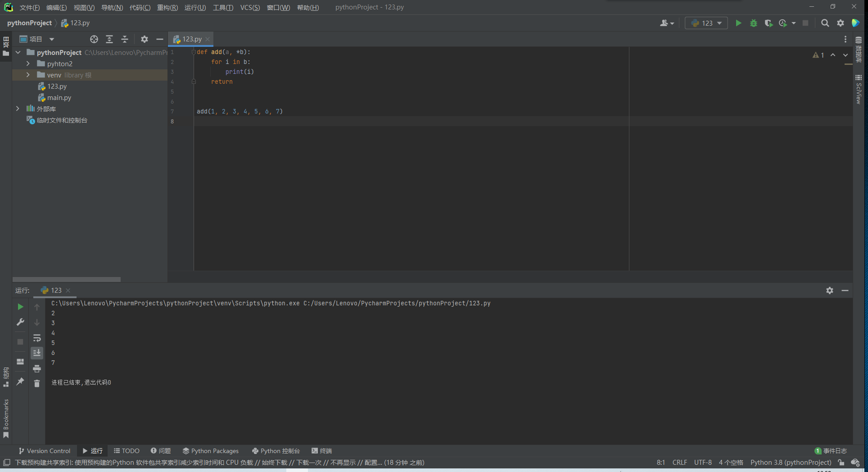Open 问题 problems tool window
The image size is (868, 472).
click(x=161, y=451)
